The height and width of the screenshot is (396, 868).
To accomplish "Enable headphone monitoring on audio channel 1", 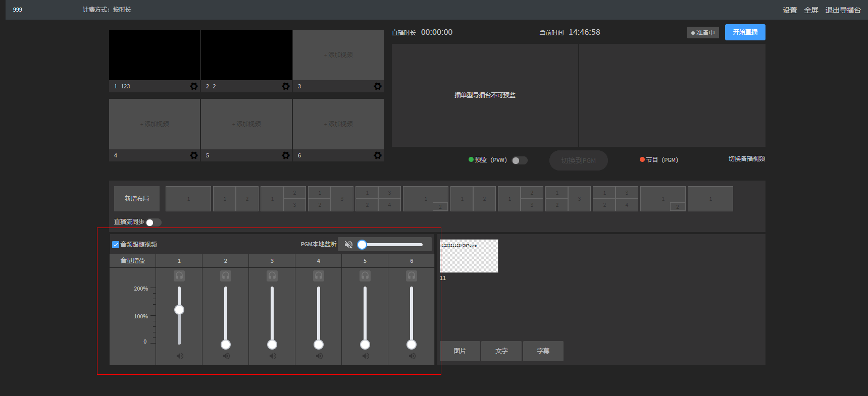I will (x=179, y=276).
